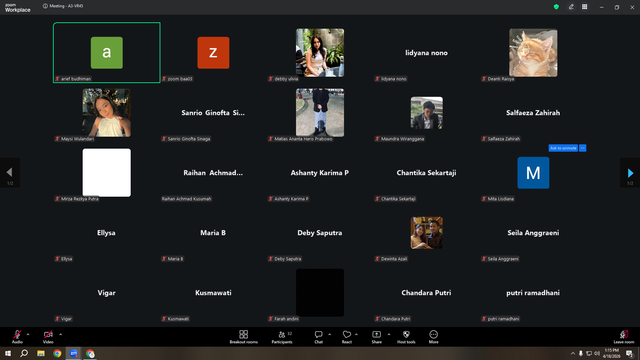Open the View layout grid icon

click(x=584, y=7)
